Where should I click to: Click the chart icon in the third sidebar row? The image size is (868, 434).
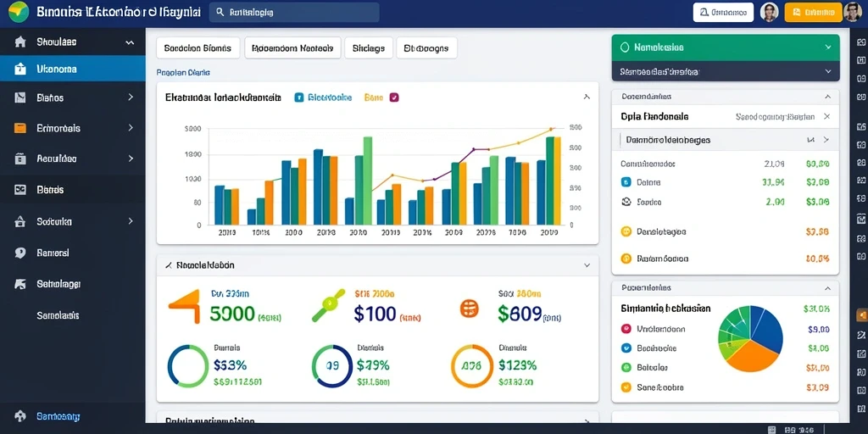[20, 97]
